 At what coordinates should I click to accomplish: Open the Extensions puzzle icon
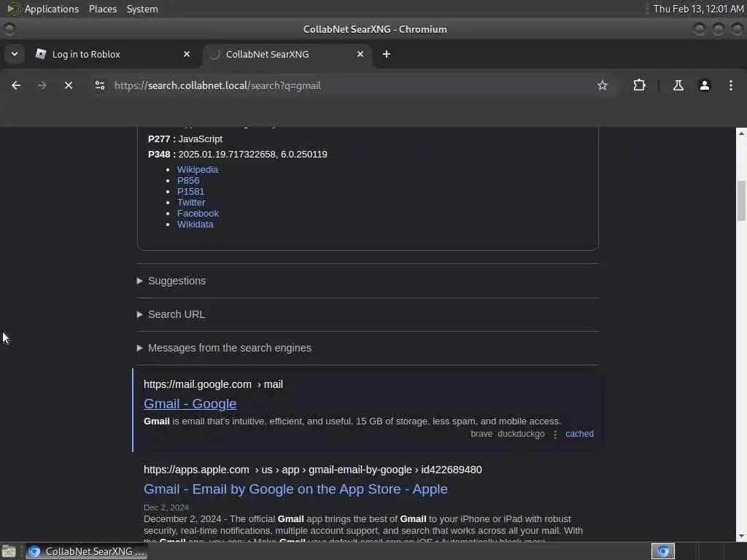click(x=639, y=86)
